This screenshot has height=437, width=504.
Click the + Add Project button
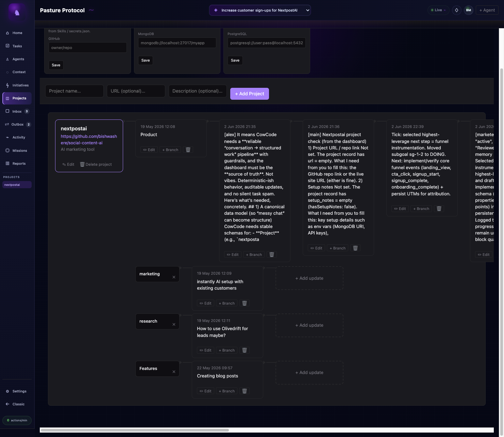250,94
